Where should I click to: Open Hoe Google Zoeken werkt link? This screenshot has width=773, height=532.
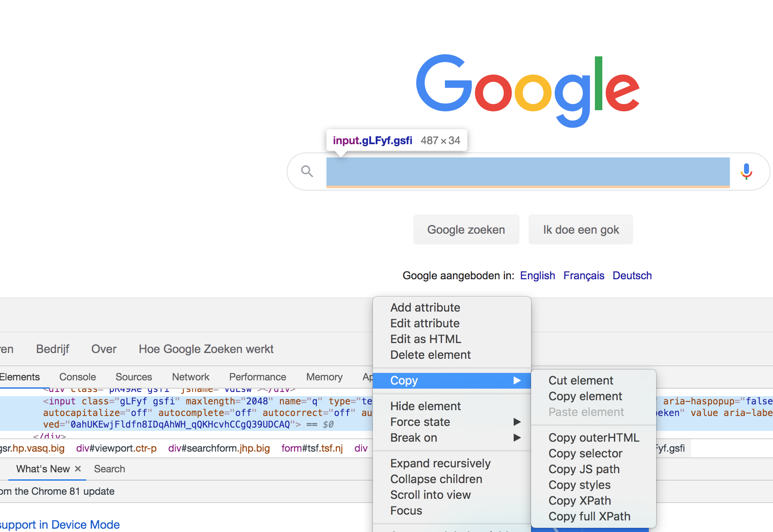point(206,349)
